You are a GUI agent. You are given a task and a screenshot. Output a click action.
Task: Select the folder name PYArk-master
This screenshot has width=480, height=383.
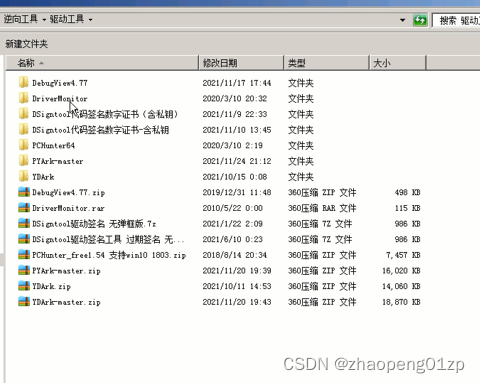click(x=58, y=161)
